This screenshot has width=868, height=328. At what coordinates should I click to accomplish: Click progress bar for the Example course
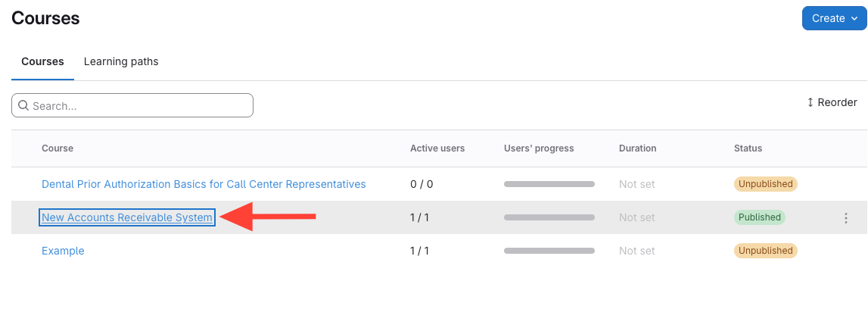click(x=549, y=251)
